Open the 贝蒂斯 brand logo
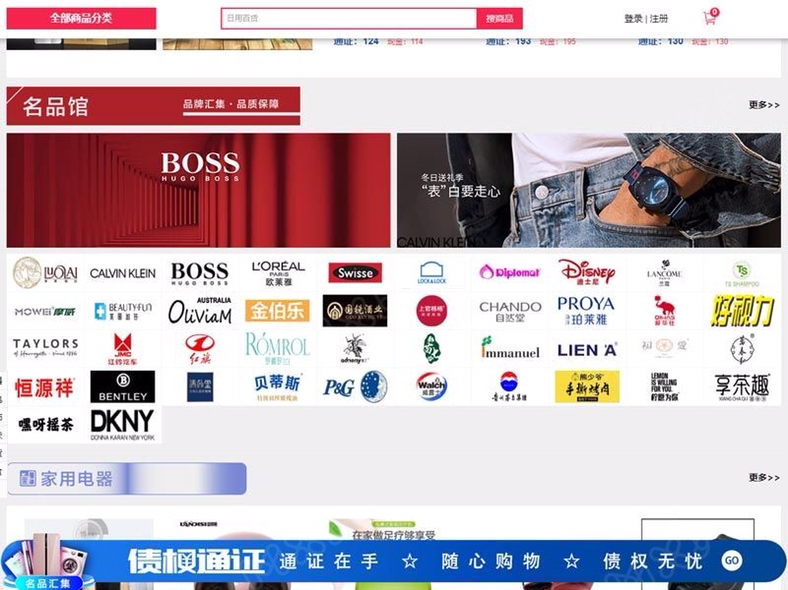 [x=277, y=387]
